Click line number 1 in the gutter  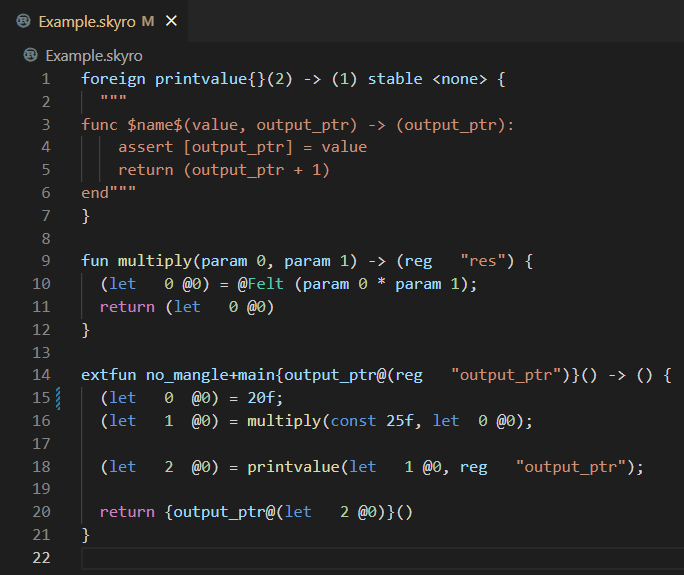click(46, 79)
